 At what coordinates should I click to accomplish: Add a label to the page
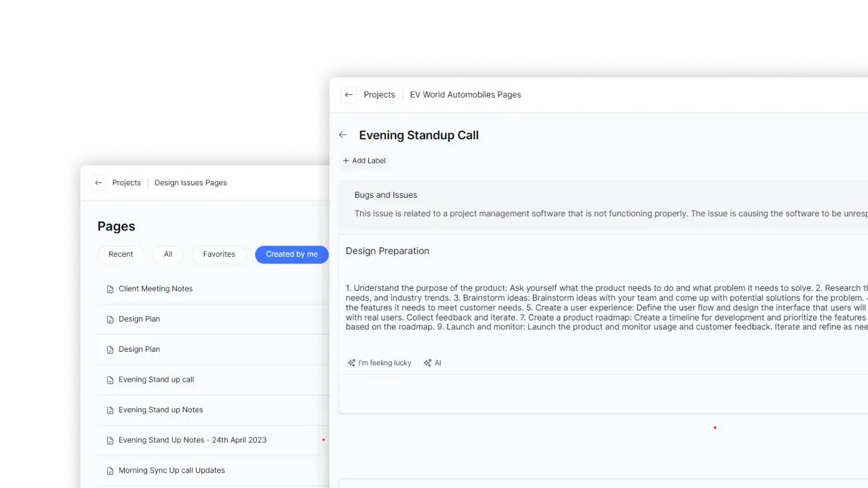coord(364,161)
